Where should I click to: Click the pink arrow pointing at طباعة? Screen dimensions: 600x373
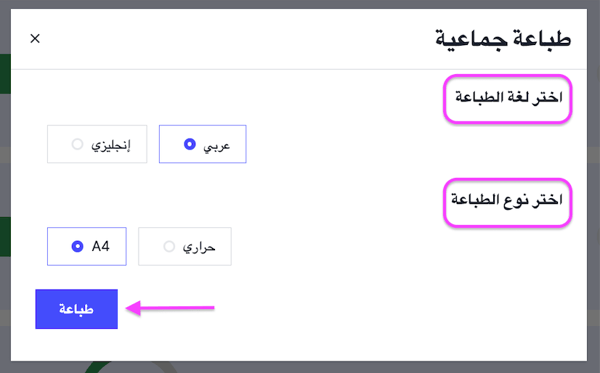170,308
